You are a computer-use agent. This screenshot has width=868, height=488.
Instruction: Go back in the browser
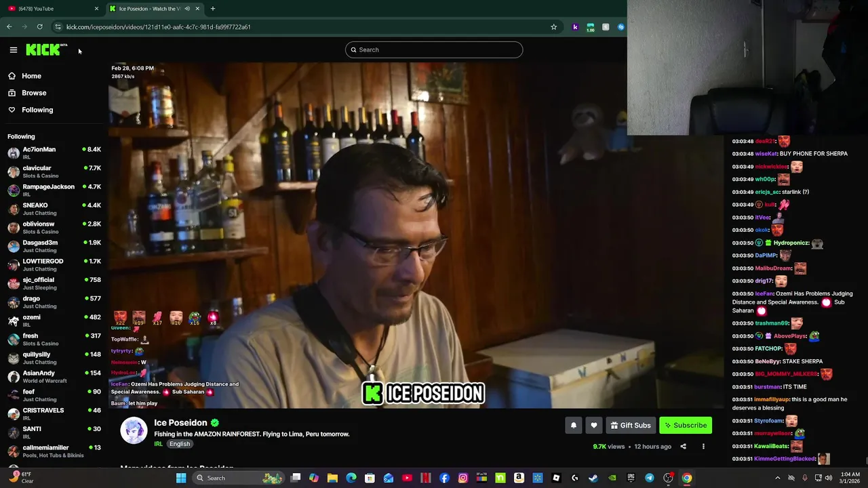(9, 27)
